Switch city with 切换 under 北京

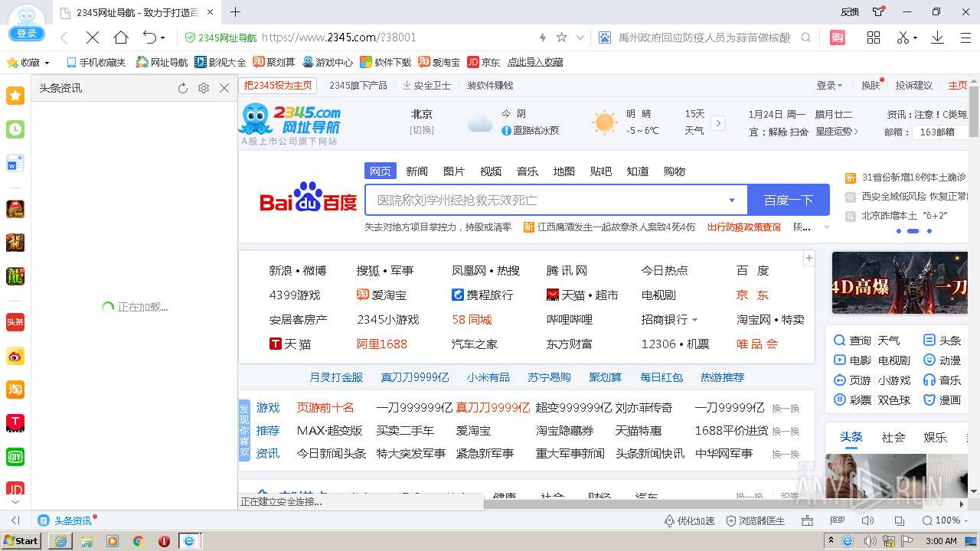click(x=422, y=130)
